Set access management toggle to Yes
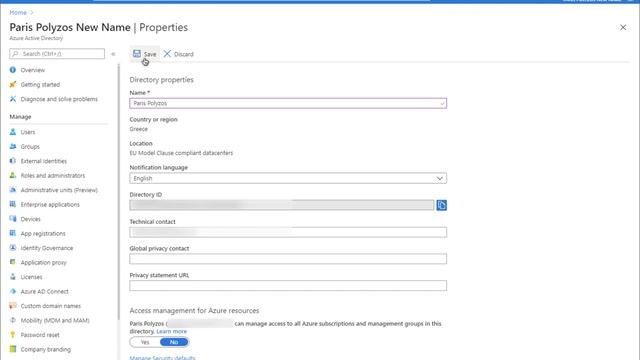Image resolution: width=640 pixels, height=360 pixels. [x=145, y=342]
